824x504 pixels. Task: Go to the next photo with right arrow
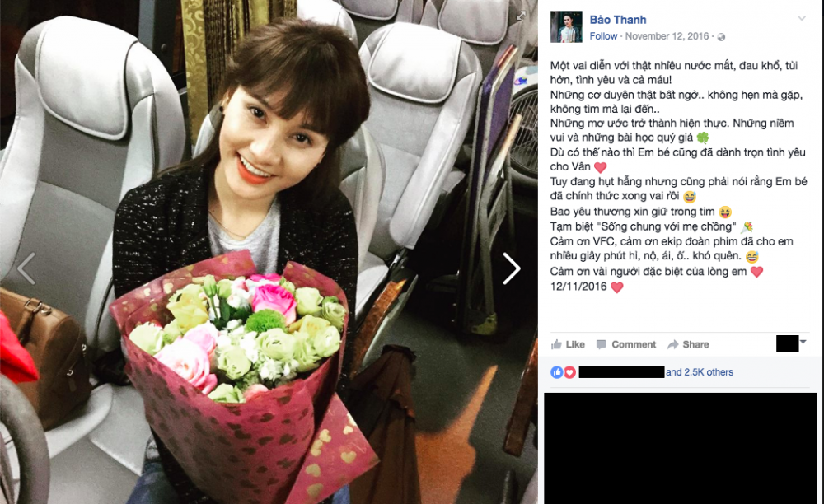[x=511, y=268]
